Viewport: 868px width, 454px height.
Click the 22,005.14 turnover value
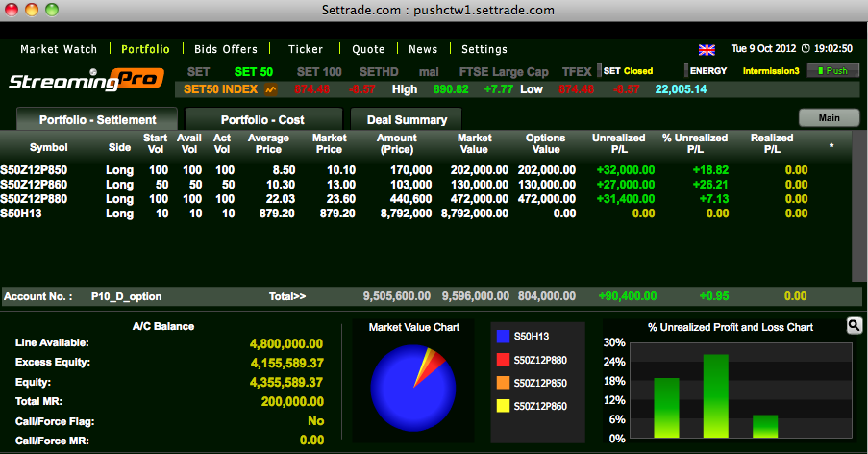coord(681,89)
